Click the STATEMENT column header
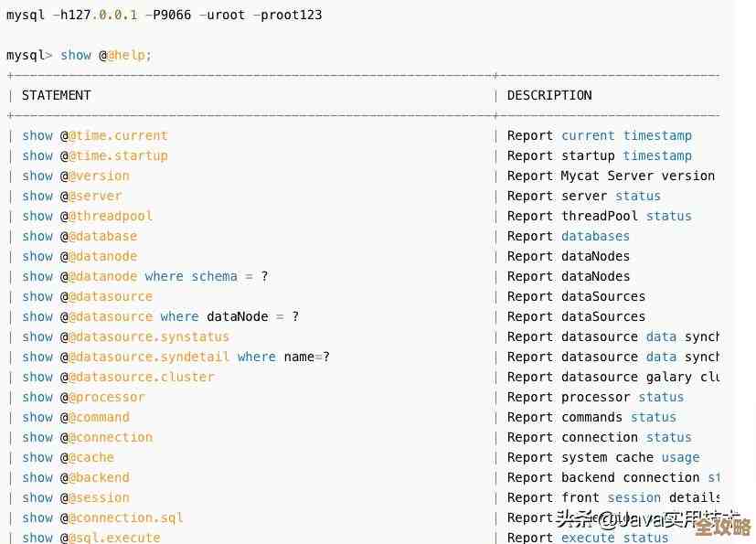The height and width of the screenshot is (544, 756). 57,95
